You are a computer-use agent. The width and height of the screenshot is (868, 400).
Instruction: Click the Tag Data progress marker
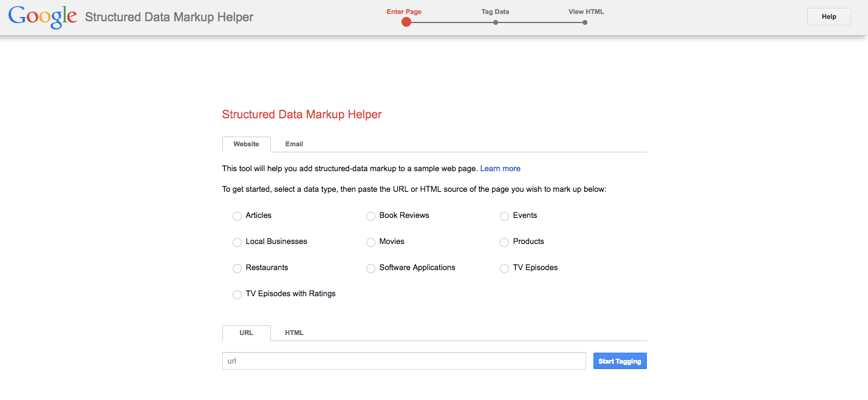click(495, 22)
